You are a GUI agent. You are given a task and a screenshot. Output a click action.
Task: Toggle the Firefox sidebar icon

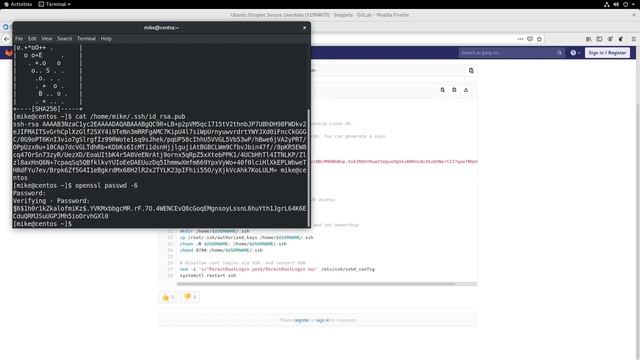tap(599, 39)
